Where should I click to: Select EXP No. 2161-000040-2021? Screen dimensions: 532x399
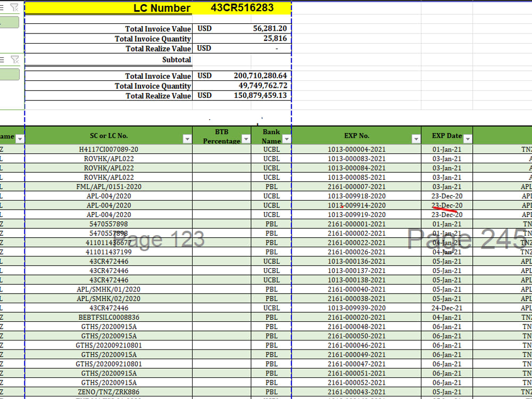(x=356, y=289)
